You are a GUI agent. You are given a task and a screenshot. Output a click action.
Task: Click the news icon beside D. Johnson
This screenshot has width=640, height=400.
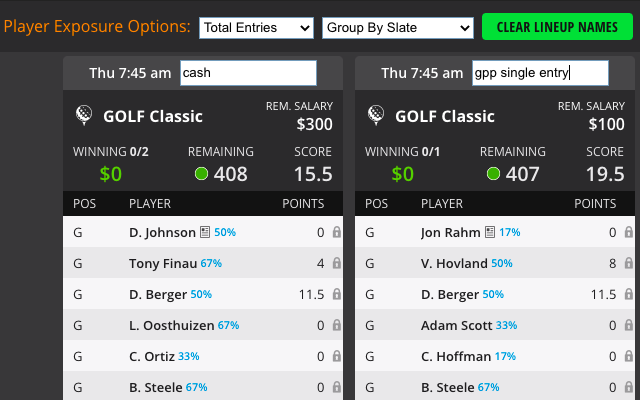[x=205, y=232]
